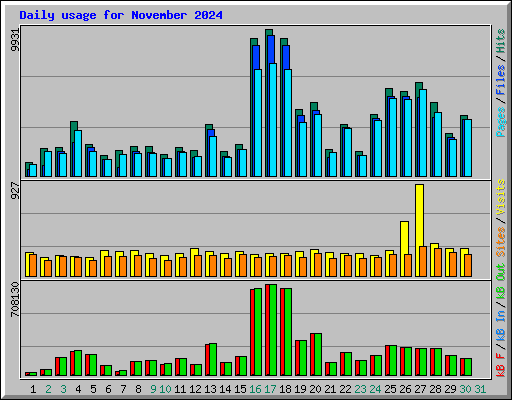Viewport: 512px width, 400px height.
Task: Click the "kB Out" legend label
Action: coord(501,281)
